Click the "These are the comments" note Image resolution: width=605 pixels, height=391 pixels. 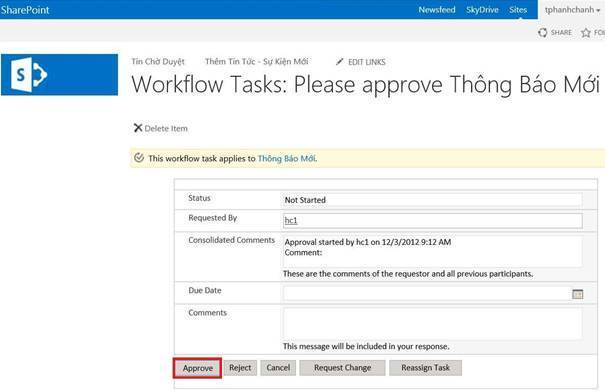pos(408,274)
